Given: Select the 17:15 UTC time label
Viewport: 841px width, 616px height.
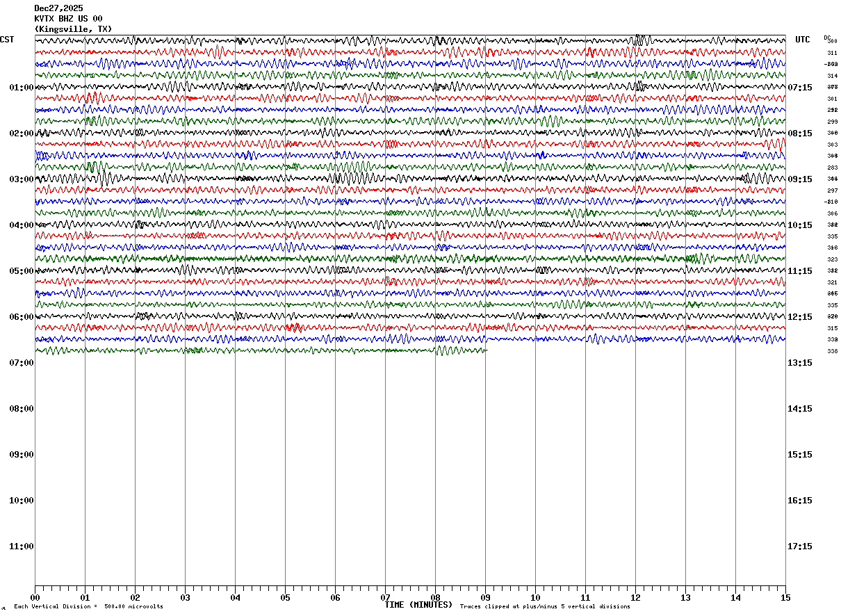Looking at the screenshot, I should point(801,546).
